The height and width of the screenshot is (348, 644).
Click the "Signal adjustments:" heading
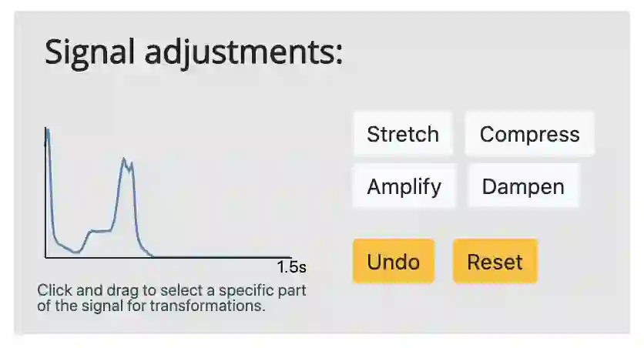pos(193,52)
